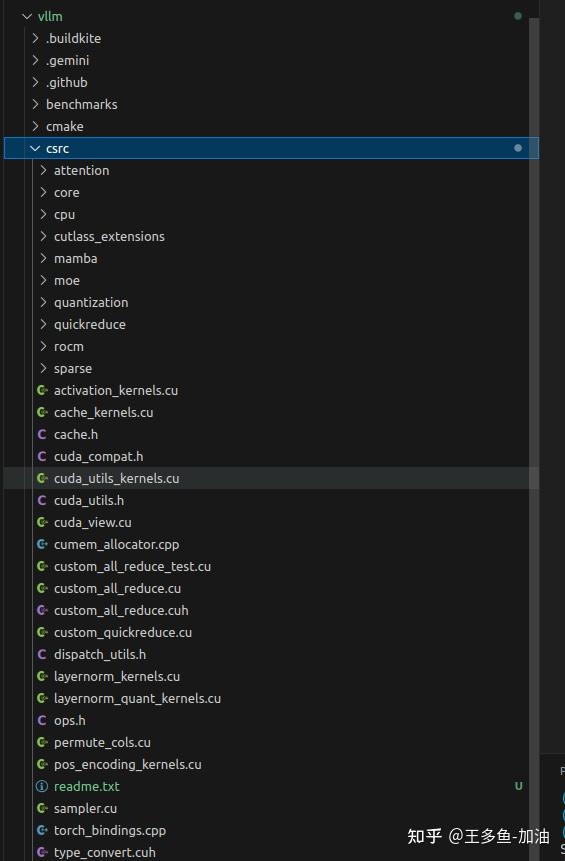
Task: Click the cache_kernels.cu file icon
Action: [42, 412]
